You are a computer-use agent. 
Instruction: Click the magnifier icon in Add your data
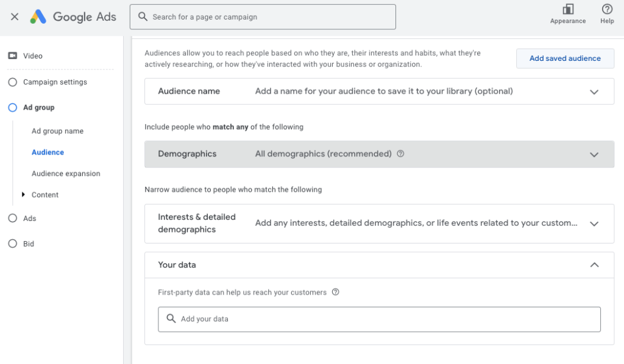click(171, 319)
